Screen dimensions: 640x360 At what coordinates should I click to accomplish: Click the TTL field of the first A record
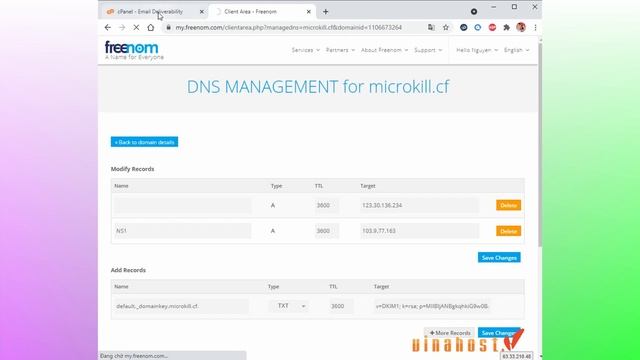(x=327, y=205)
